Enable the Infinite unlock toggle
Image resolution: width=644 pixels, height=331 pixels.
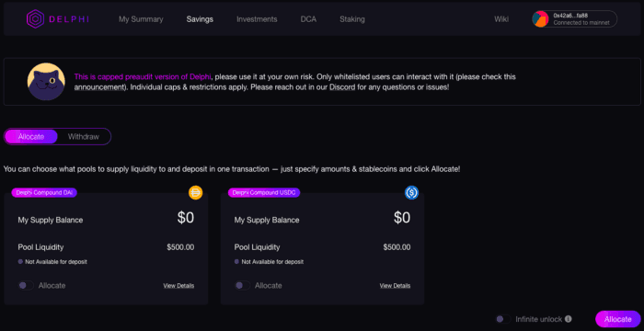pos(503,319)
